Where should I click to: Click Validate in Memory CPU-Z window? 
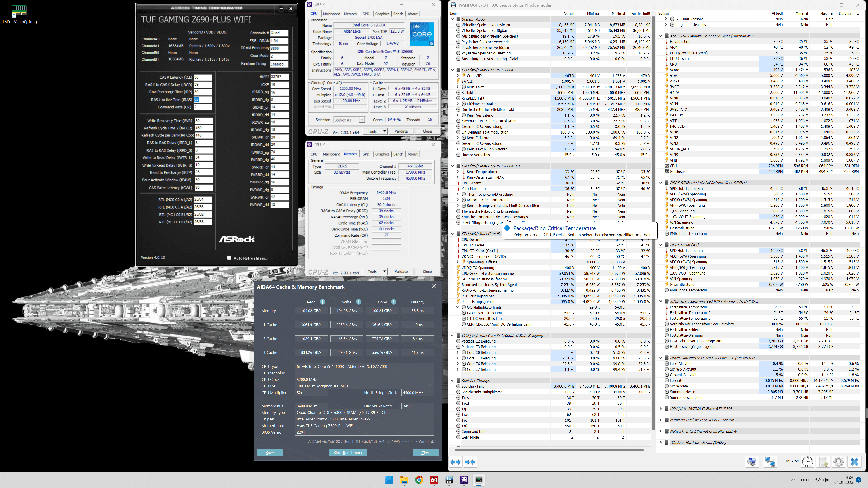click(401, 271)
